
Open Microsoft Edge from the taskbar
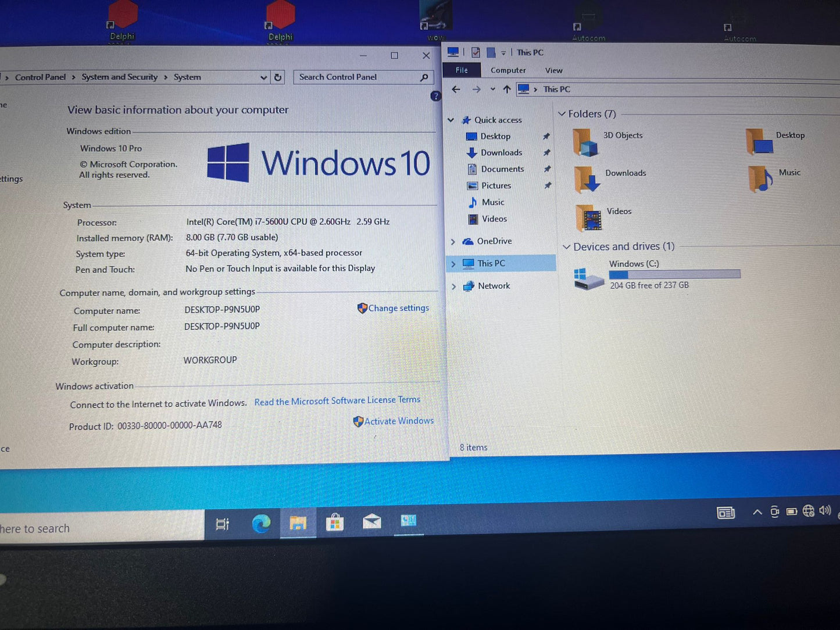[x=261, y=524]
